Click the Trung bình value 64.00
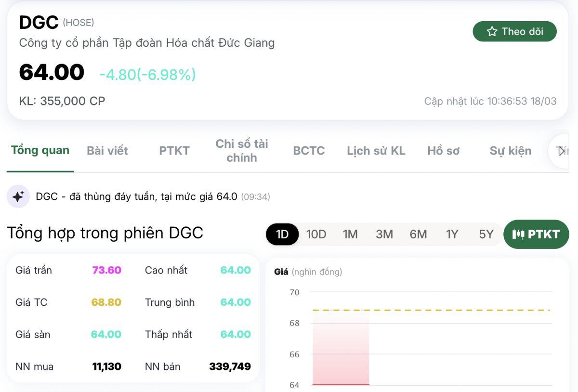 (236, 302)
